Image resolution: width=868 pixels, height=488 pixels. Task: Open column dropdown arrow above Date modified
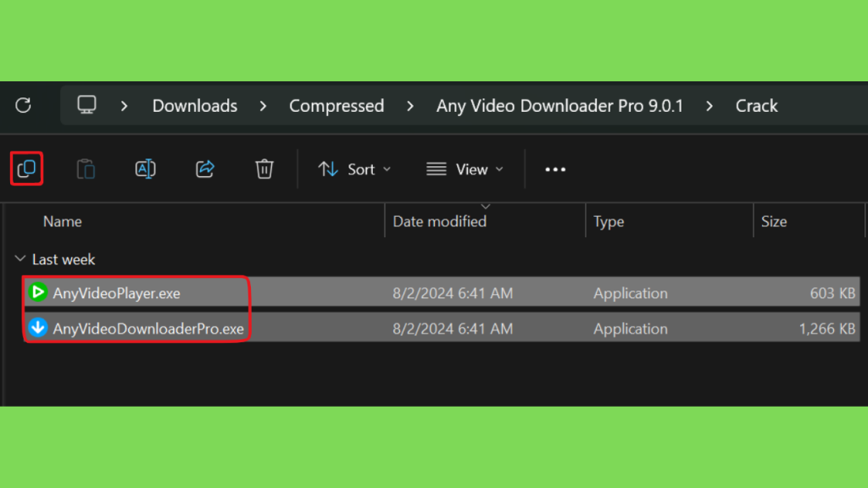point(486,207)
